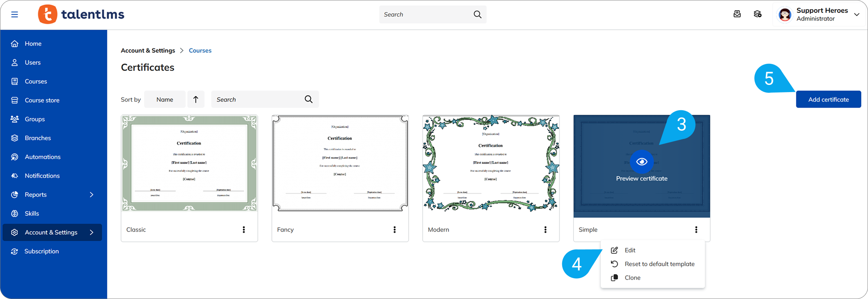The width and height of the screenshot is (868, 299).
Task: Click the Modern certificate thumbnail
Action: [x=491, y=163]
